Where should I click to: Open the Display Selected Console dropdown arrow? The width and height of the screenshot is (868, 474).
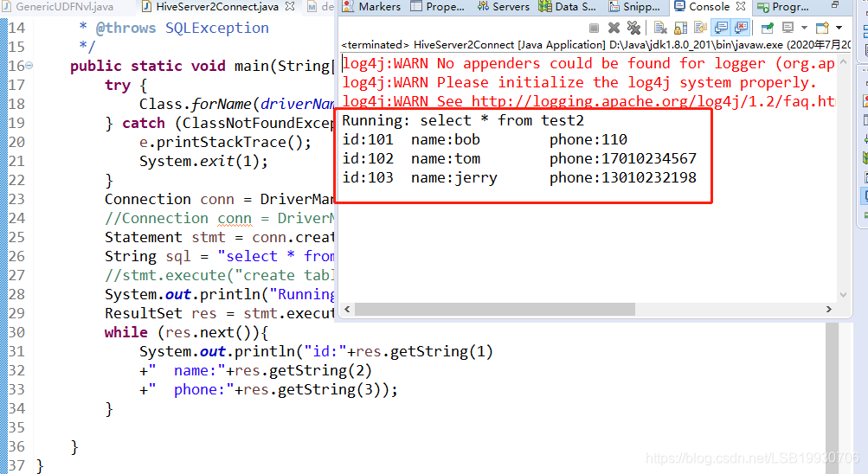804,28
